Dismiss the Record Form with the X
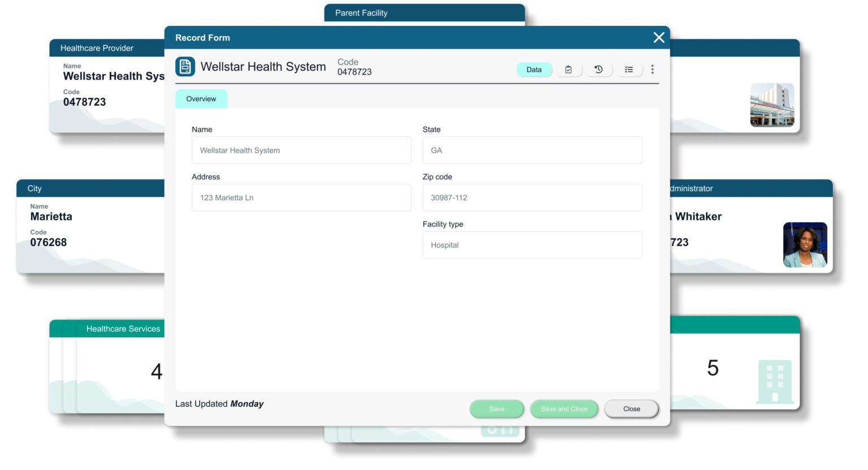Viewport: 868px width, 470px height. (x=659, y=37)
